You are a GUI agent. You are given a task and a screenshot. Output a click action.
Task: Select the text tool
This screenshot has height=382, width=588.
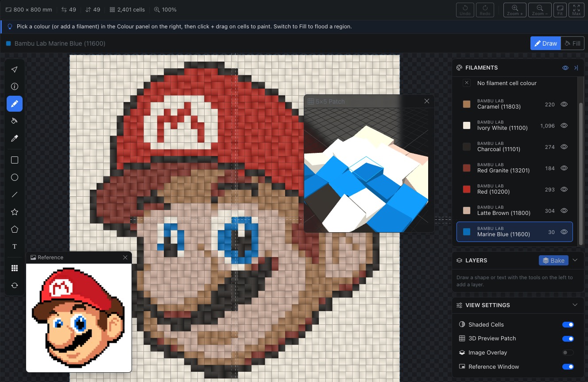pos(15,246)
